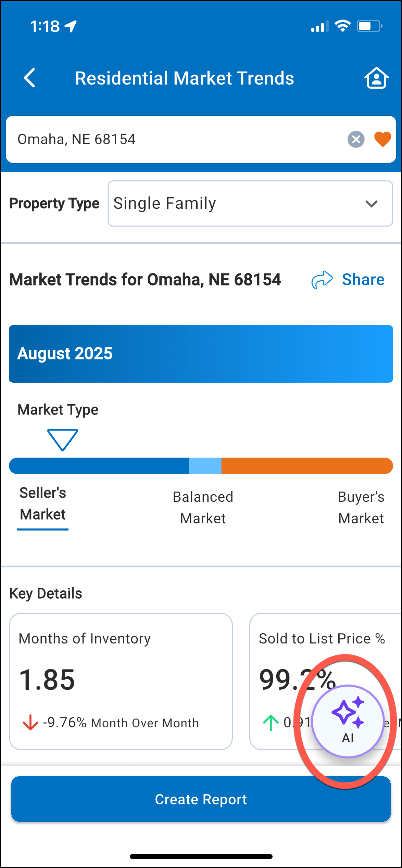Viewport: 402px width, 868px height.
Task: Select the Balanced Market label
Action: click(x=203, y=508)
